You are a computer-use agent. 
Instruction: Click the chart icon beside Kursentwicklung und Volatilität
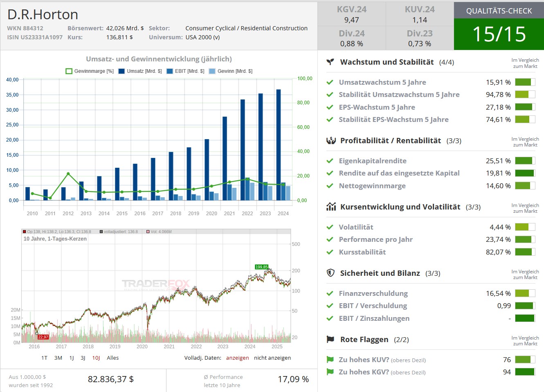[x=331, y=207]
